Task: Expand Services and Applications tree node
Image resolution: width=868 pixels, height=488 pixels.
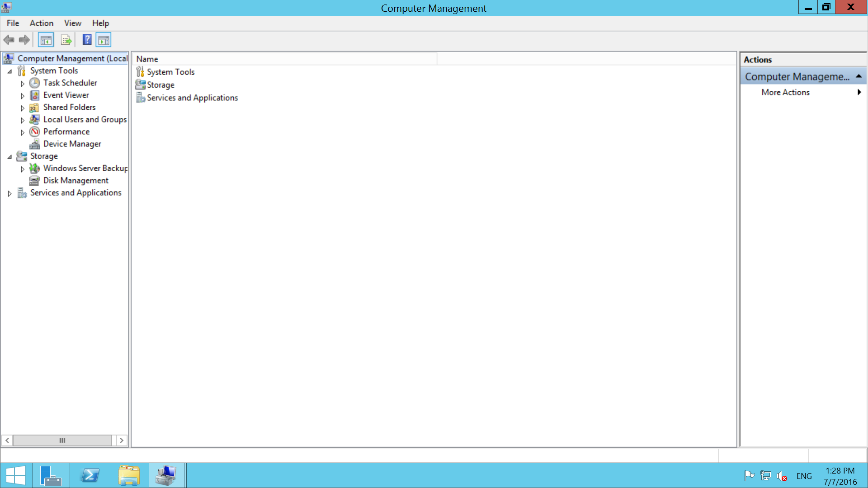Action: [x=9, y=193]
